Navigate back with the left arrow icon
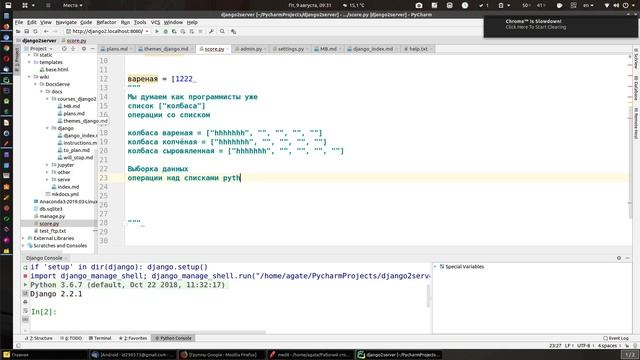 point(46,31)
